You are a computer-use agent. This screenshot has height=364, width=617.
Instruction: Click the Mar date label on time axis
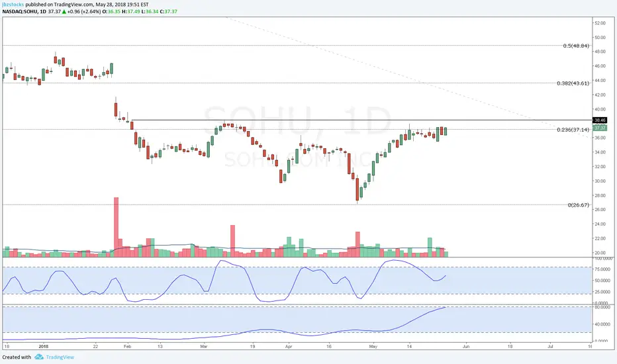click(x=203, y=346)
